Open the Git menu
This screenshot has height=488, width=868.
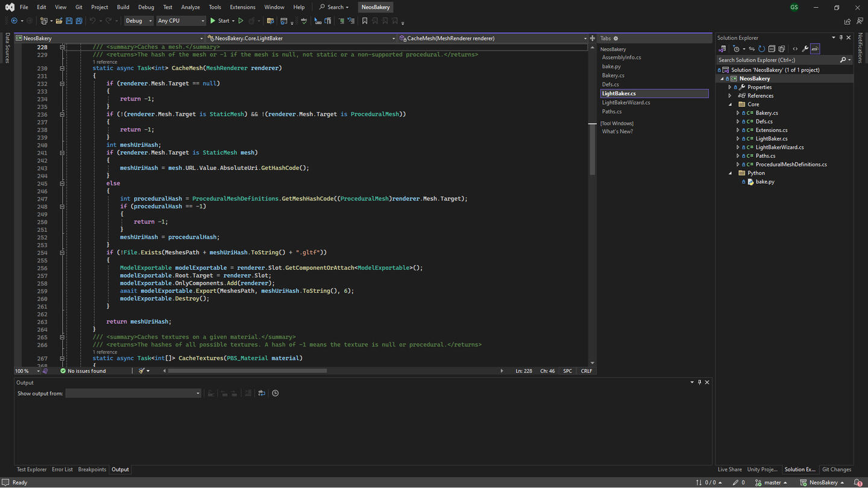coord(79,7)
